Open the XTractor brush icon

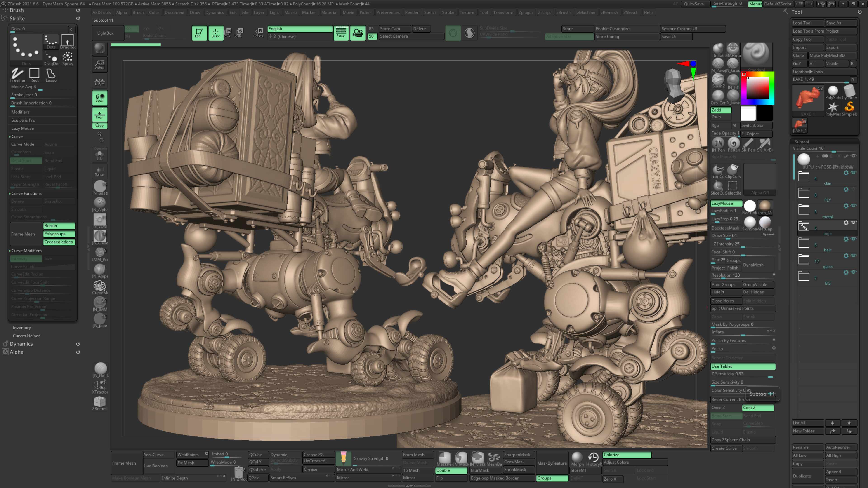tap(100, 387)
